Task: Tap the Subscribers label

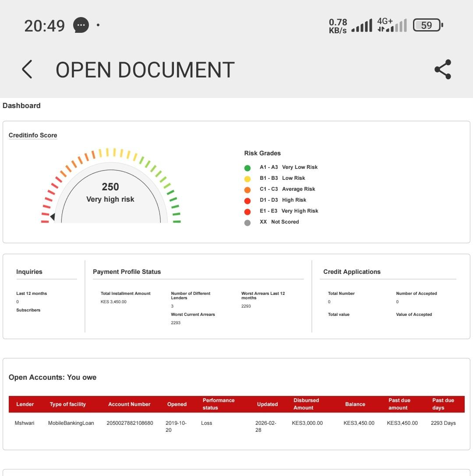Action: coord(28,310)
